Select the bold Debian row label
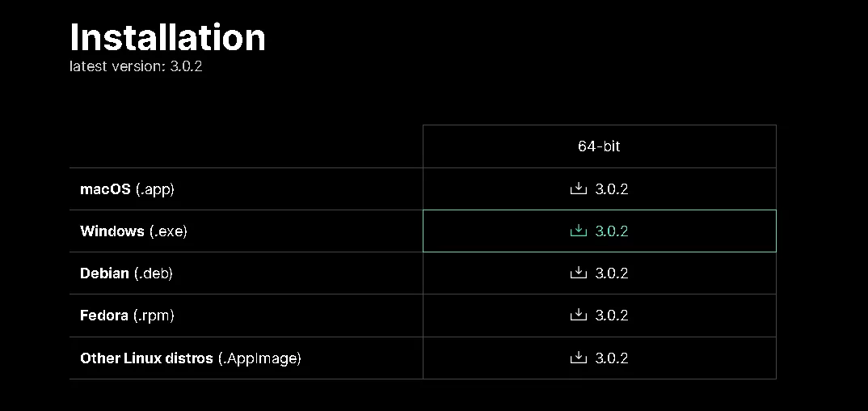The width and height of the screenshot is (868, 411). point(104,273)
